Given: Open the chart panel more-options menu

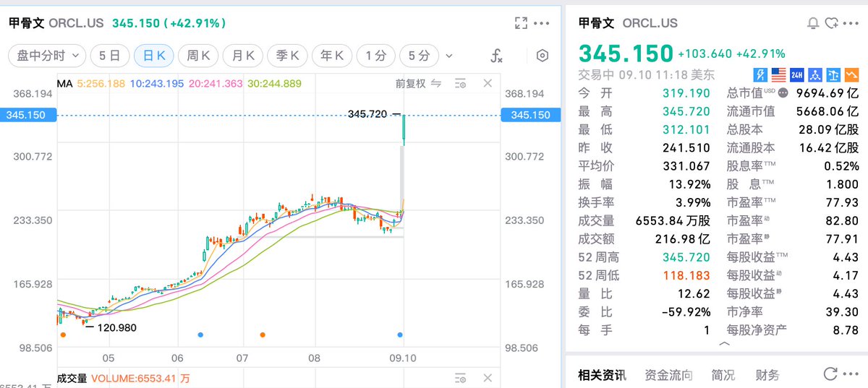Looking at the screenshot, I should 542,23.
